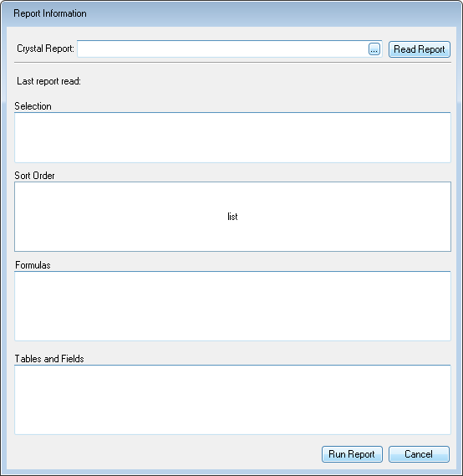Start the Run Report button
The height and width of the screenshot is (476, 463).
[352, 454]
